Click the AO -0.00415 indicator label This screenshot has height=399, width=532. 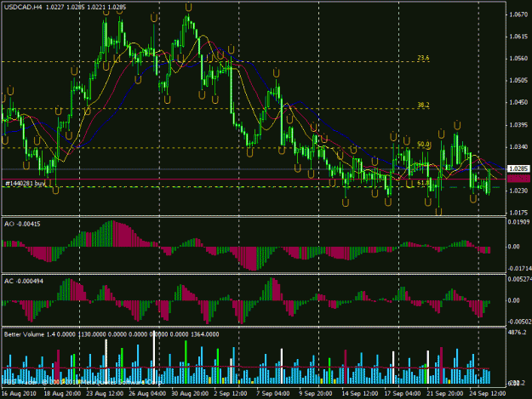(x=22, y=224)
